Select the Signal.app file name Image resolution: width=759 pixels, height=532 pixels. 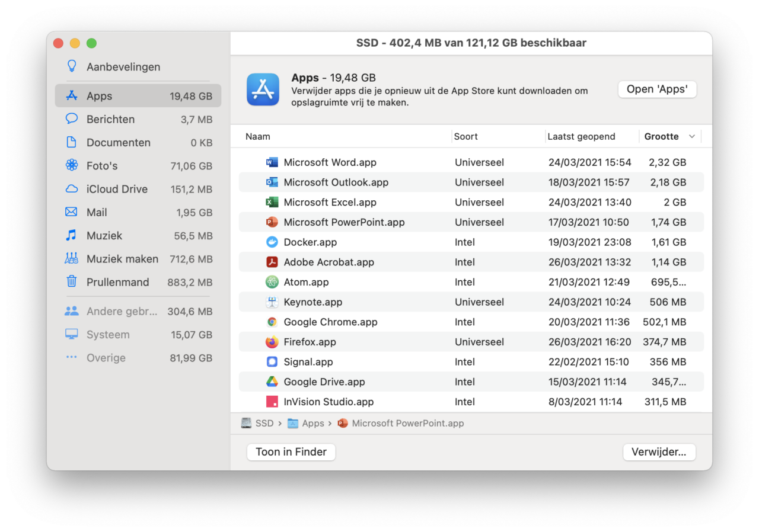click(x=308, y=362)
